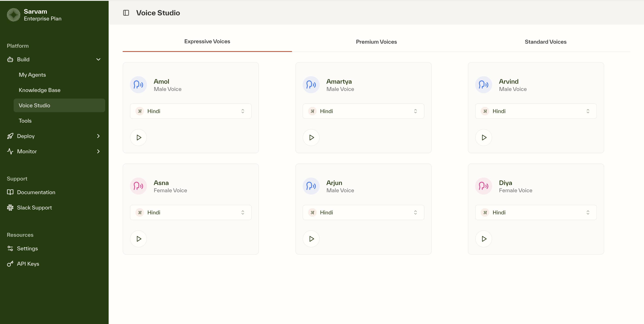Play the Asna voice sample
The width and height of the screenshot is (644, 324).
tap(138, 239)
